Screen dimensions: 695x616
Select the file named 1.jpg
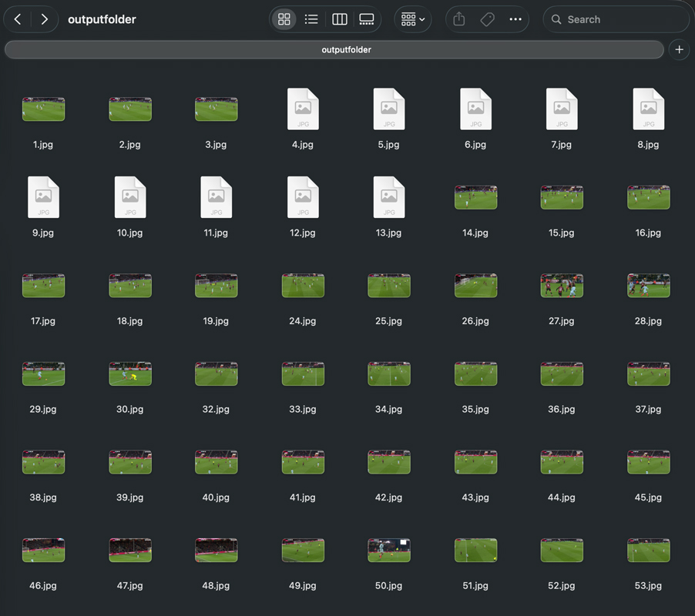click(x=43, y=109)
